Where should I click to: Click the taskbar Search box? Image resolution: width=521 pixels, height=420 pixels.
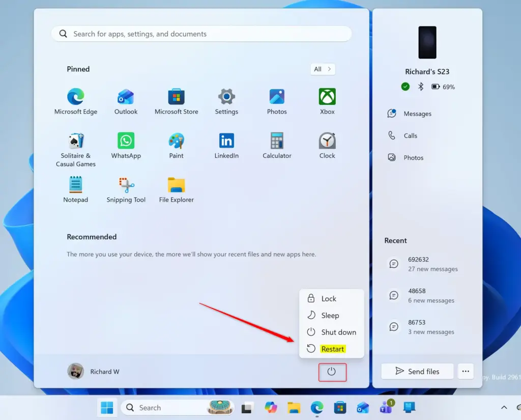(x=178, y=407)
